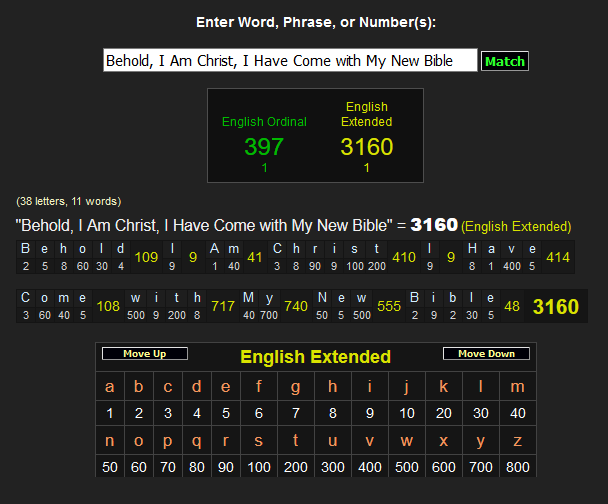608x504 pixels.
Task: Click letter 'a' in the cipher chart
Action: click(x=110, y=387)
